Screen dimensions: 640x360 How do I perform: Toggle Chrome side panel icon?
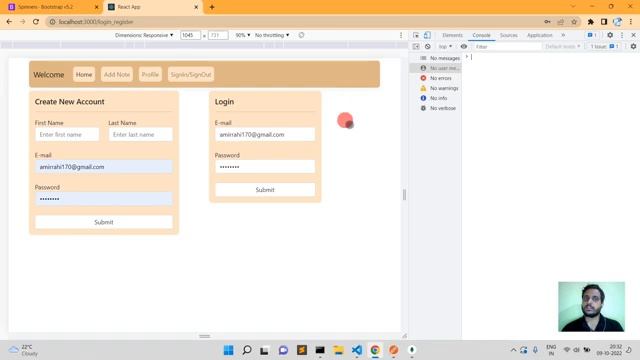point(604,22)
